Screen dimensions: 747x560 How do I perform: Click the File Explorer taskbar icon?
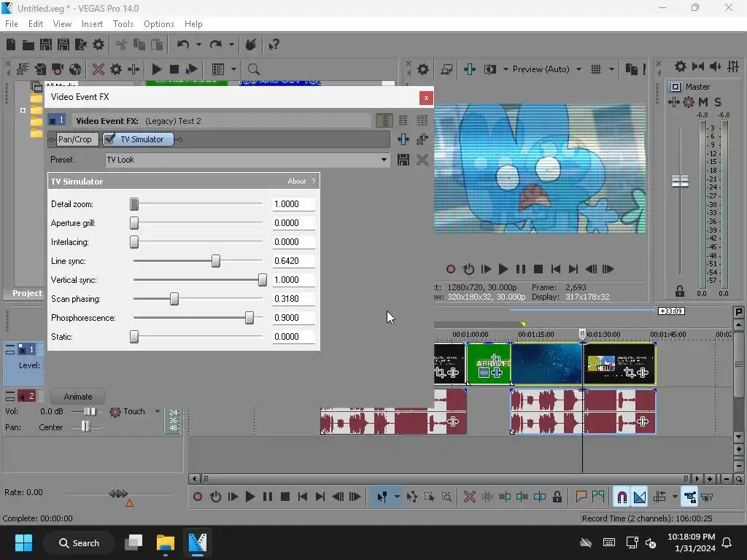point(166,542)
